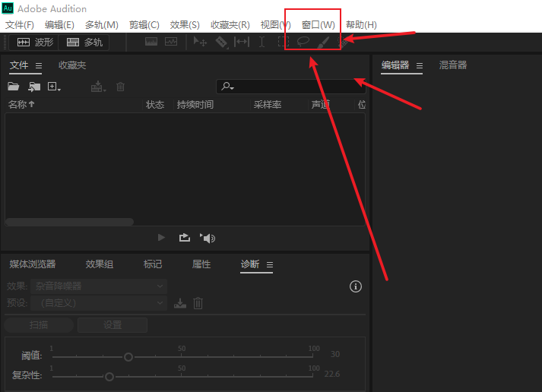
Task: Click Insert into Multitrack icon
Action: click(x=98, y=87)
